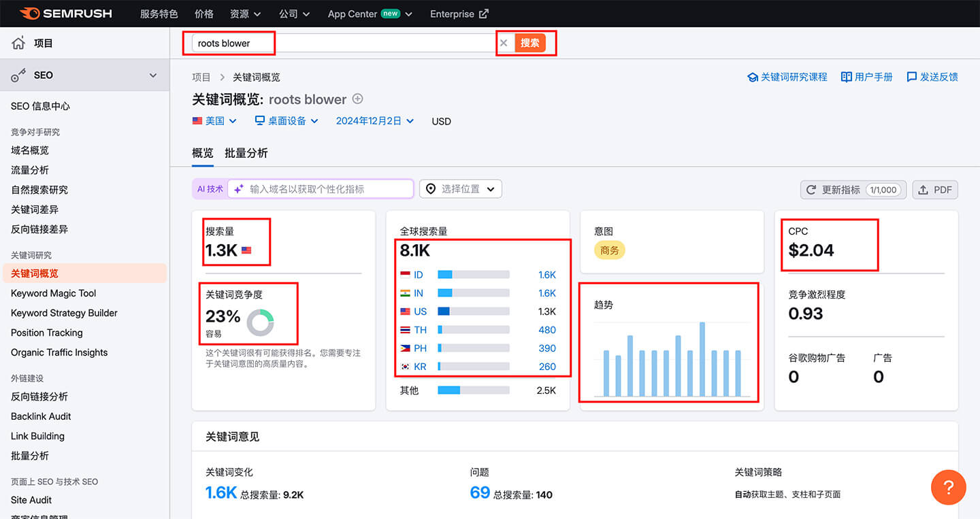Open Backlink Audit in sidebar

[x=41, y=416]
